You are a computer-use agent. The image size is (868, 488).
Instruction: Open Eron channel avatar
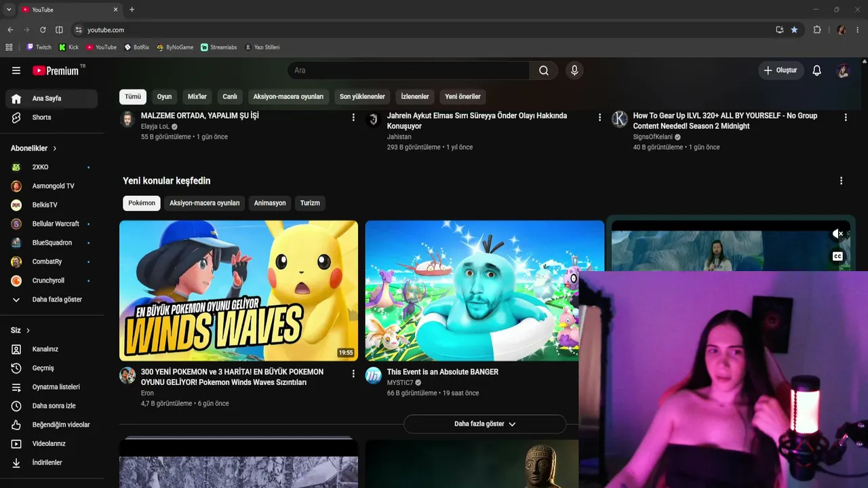(127, 375)
